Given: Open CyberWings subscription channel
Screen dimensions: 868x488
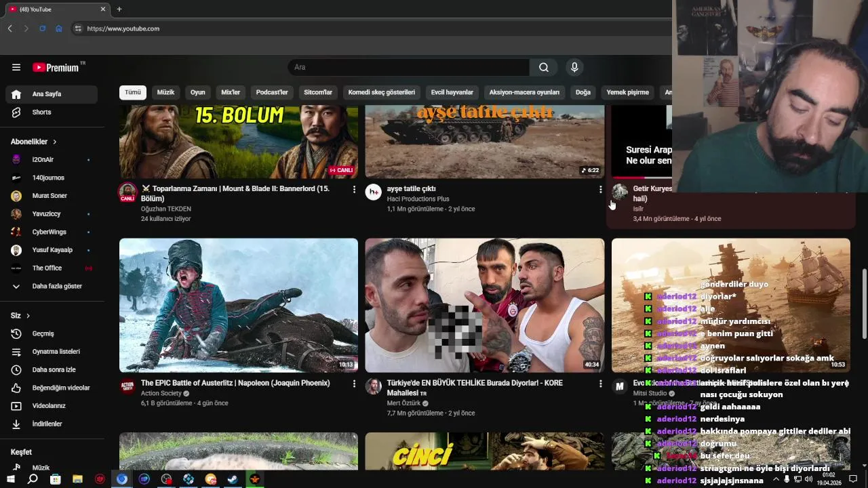Looking at the screenshot, I should click(52, 232).
